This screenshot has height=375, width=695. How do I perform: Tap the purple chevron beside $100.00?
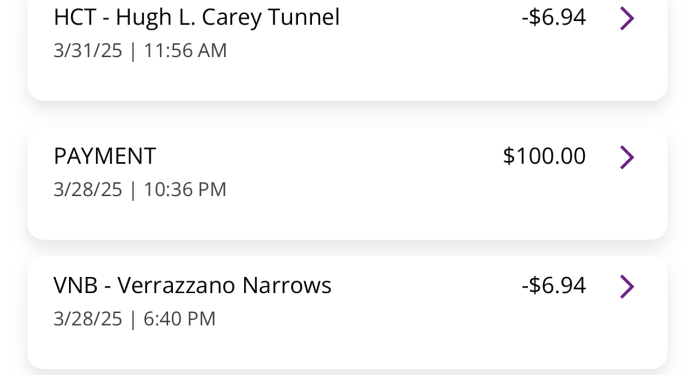pos(627,157)
